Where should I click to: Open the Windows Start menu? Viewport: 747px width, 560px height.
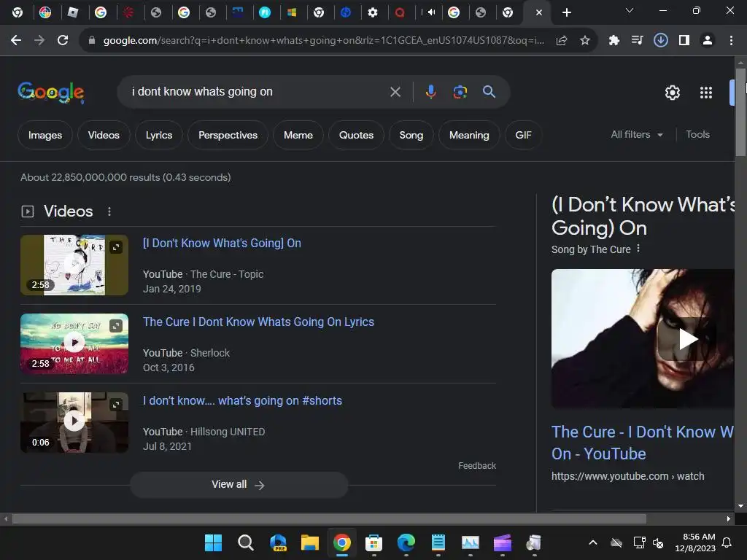pos(213,542)
